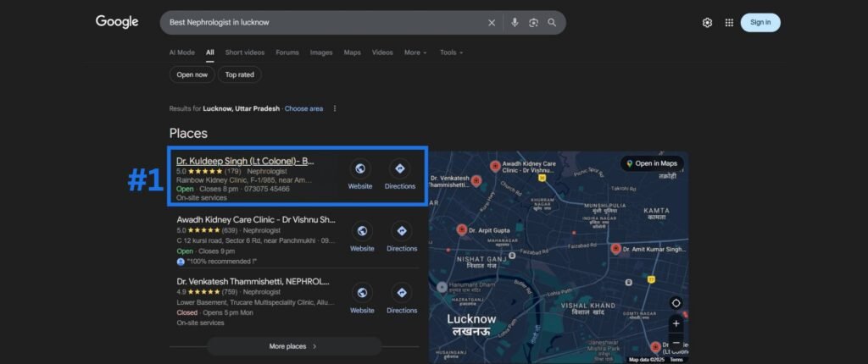Screen dimensions: 868x364
Task: Start voice search with microphone icon
Action: (515, 23)
